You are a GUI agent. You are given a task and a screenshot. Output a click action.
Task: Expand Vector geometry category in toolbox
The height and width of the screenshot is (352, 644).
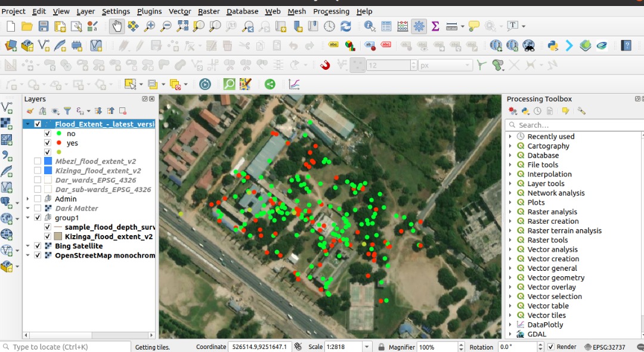pos(510,277)
